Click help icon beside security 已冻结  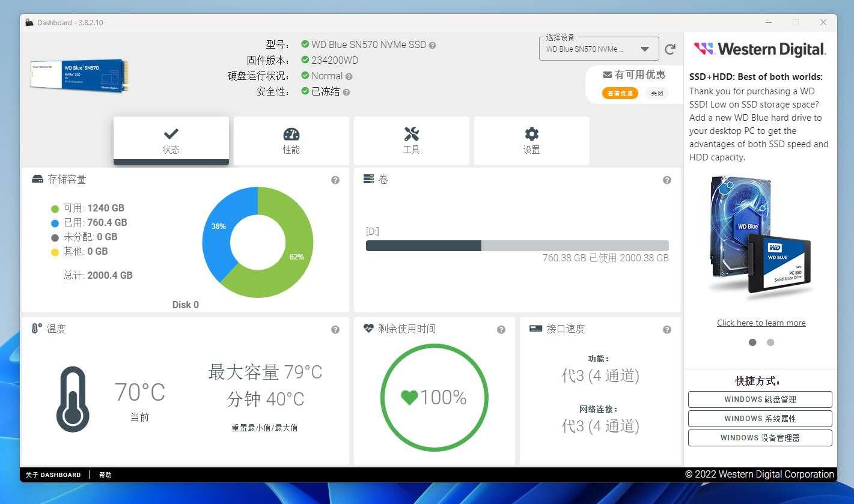pos(346,92)
